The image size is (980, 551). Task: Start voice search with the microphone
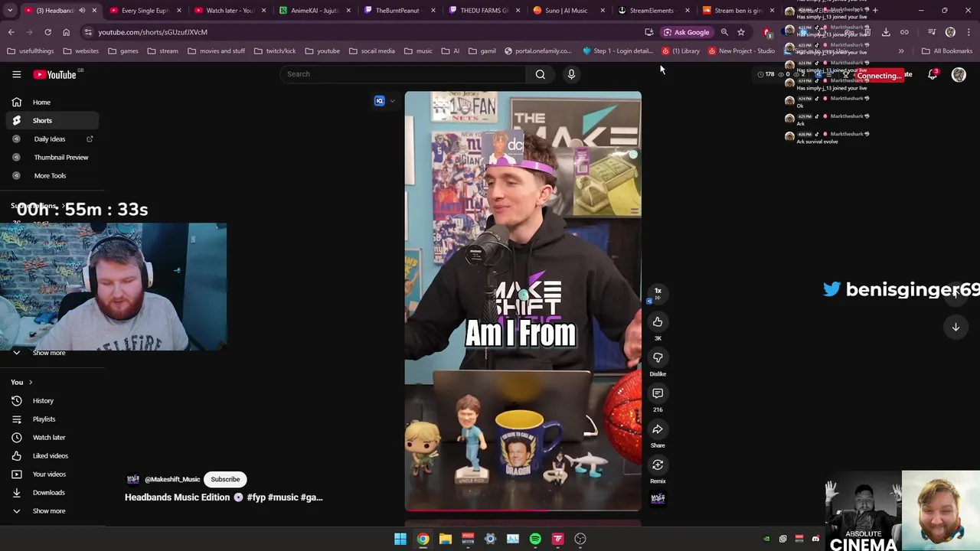[571, 74]
